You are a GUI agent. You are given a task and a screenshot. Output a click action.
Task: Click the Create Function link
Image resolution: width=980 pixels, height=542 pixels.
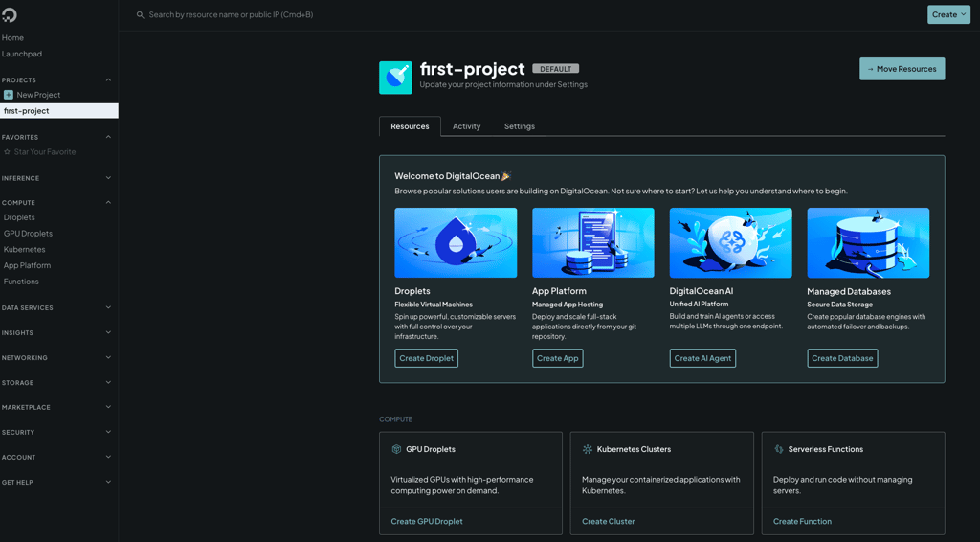click(x=802, y=521)
